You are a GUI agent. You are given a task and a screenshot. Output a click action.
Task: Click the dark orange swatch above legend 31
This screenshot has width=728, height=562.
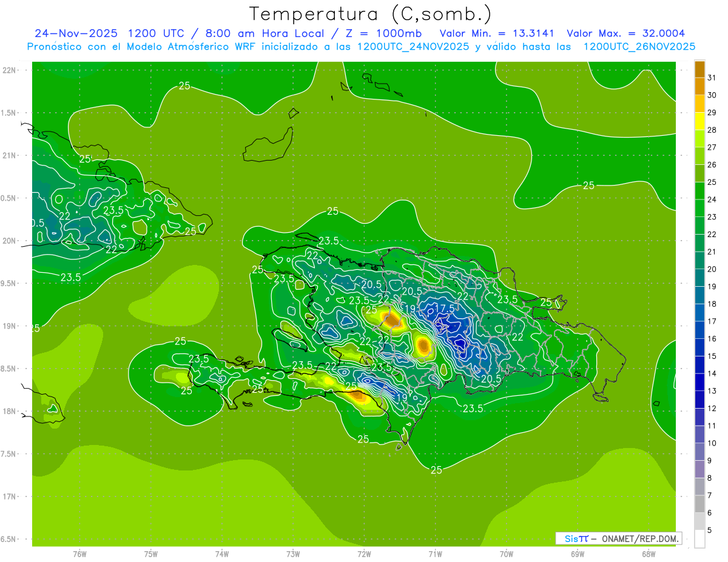point(699,69)
